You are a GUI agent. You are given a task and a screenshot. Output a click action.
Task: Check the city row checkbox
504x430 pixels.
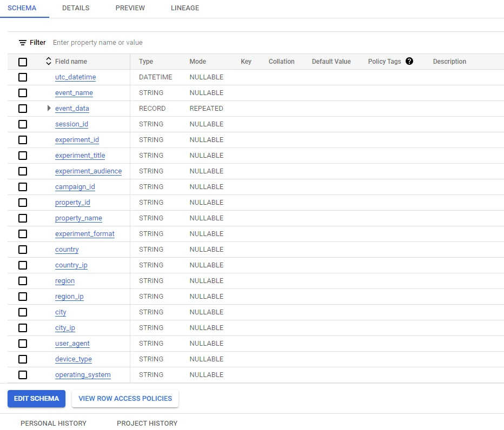coord(23,312)
